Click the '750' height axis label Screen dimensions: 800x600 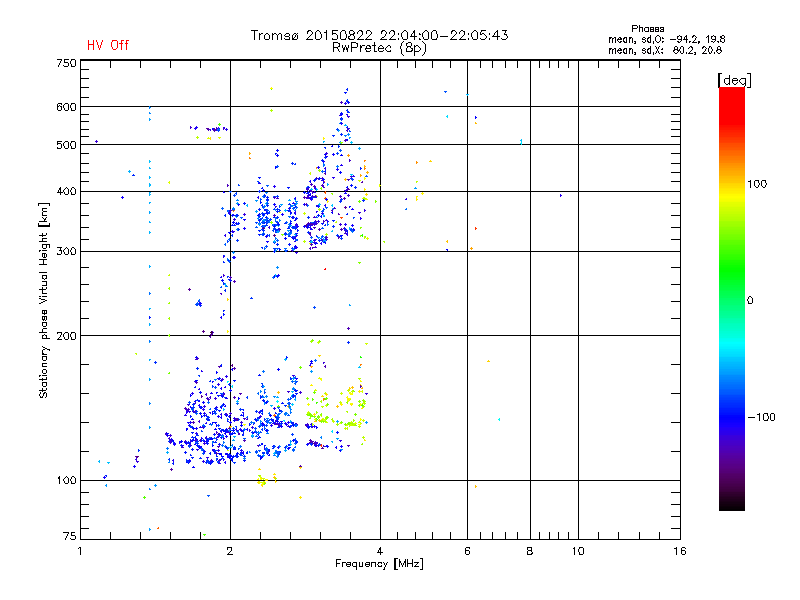pos(67,63)
